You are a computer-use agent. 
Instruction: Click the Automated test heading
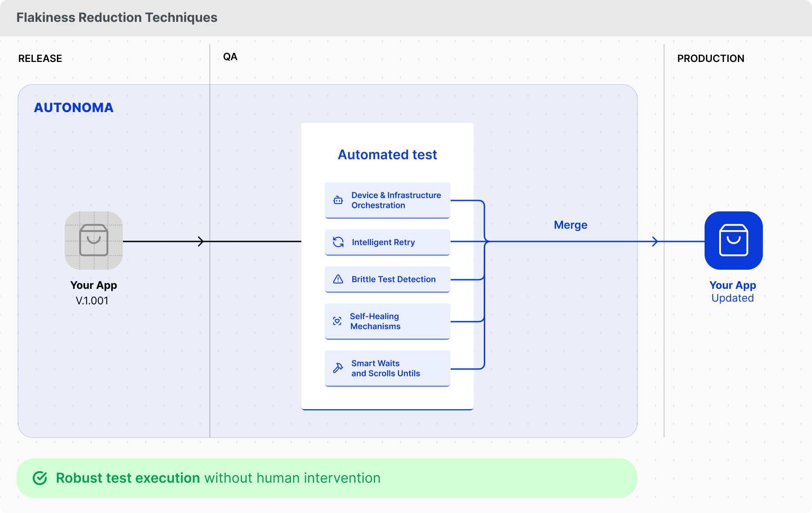[x=387, y=155]
